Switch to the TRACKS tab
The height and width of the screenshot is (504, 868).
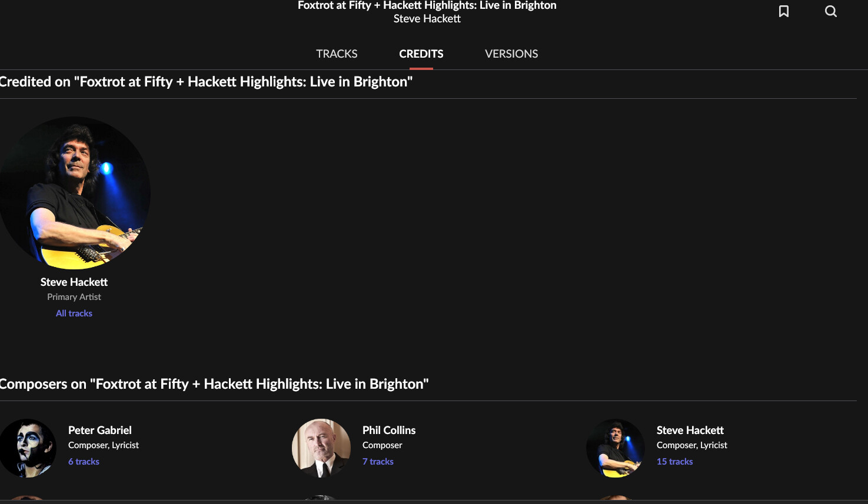(337, 54)
